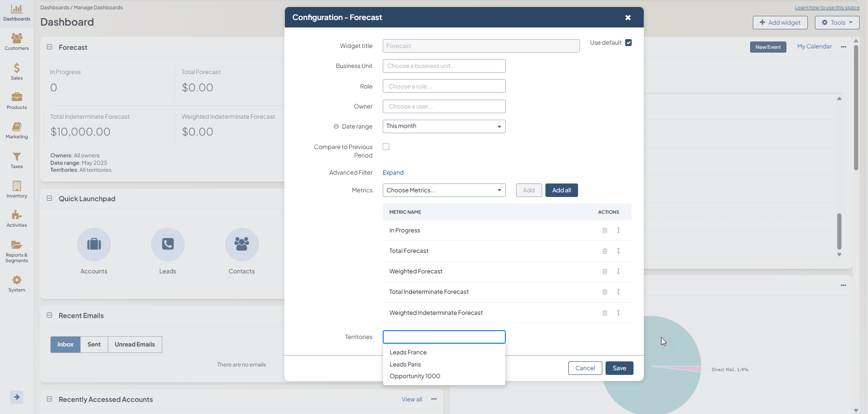868x414 pixels.
Task: Click the Save button
Action: [x=619, y=368]
